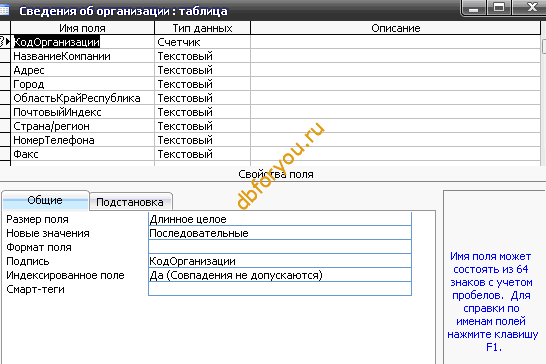
Task: Click the Имя поля column header
Action: pyautogui.click(x=83, y=28)
